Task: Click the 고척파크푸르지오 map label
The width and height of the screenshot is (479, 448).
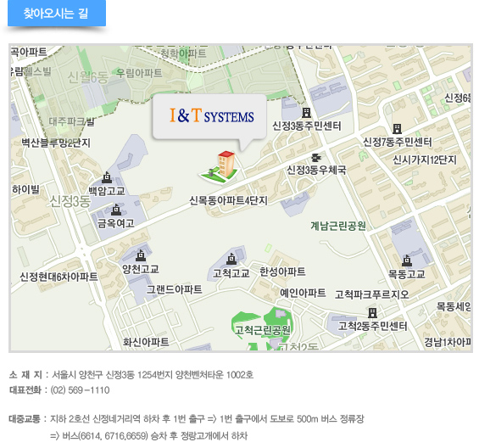Action: pyautogui.click(x=372, y=294)
